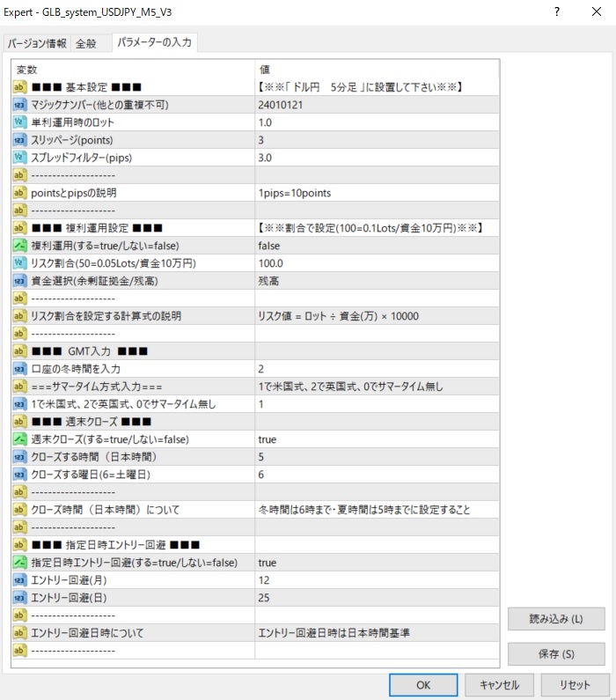Image resolution: width=616 pixels, height=700 pixels.
Task: Toggle the 指定日時エントリー回避 value showing true
Action: [377, 563]
